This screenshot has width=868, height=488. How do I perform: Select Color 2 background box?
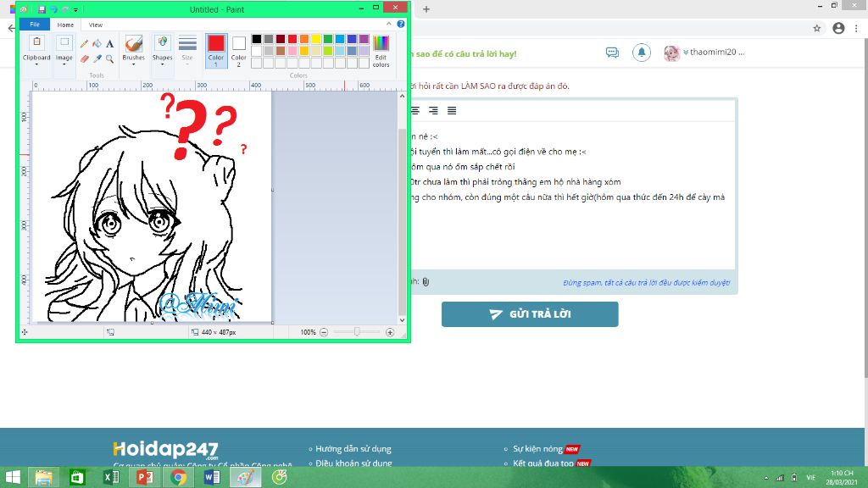[x=238, y=51]
